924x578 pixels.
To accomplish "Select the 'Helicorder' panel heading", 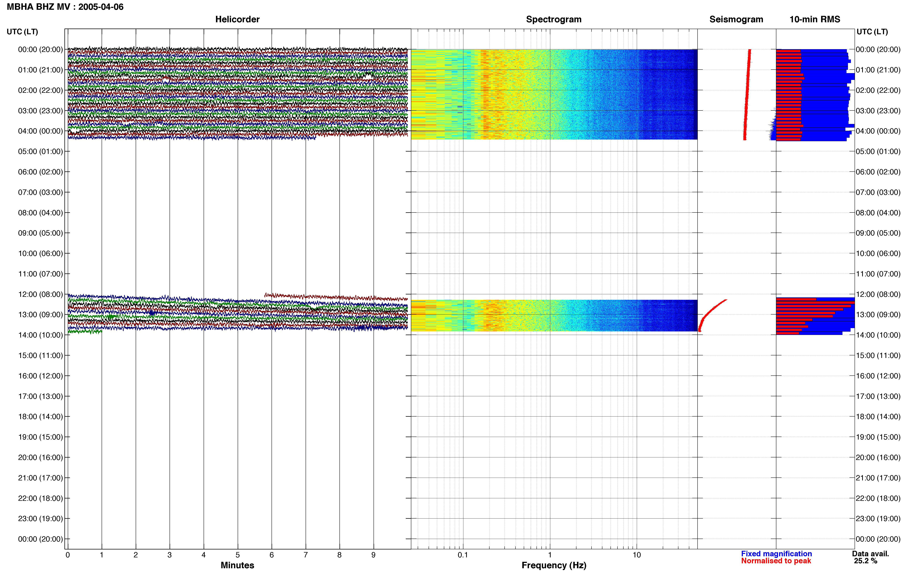I will (237, 20).
